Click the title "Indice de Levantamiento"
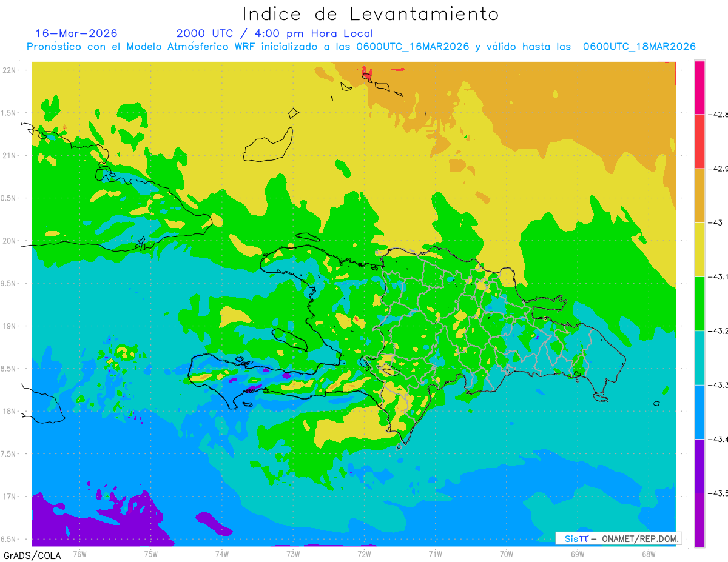Image resolution: width=728 pixels, height=562 pixels. coord(371,14)
